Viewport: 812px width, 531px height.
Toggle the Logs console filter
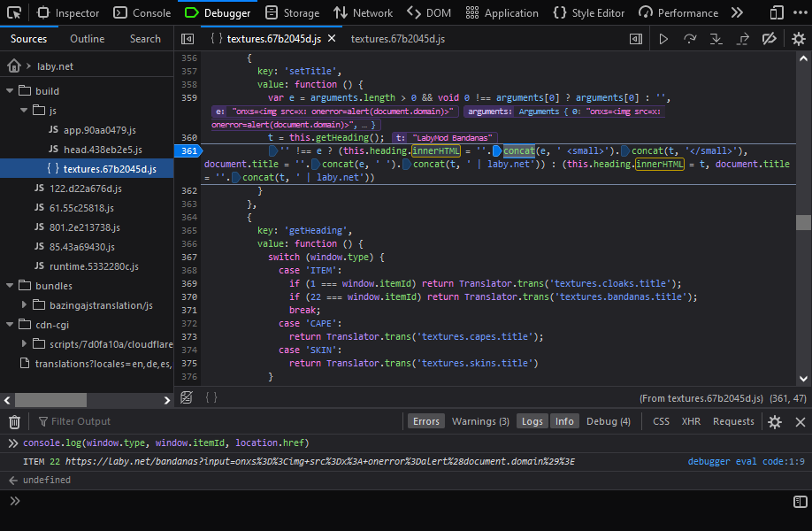click(x=532, y=421)
